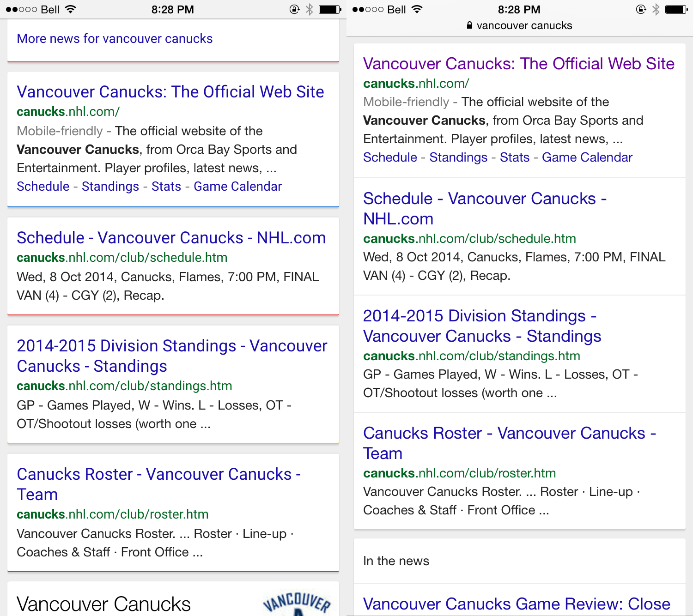693x616 pixels.
Task: Open 'More news for vancouver canucks' link
Action: tap(115, 39)
